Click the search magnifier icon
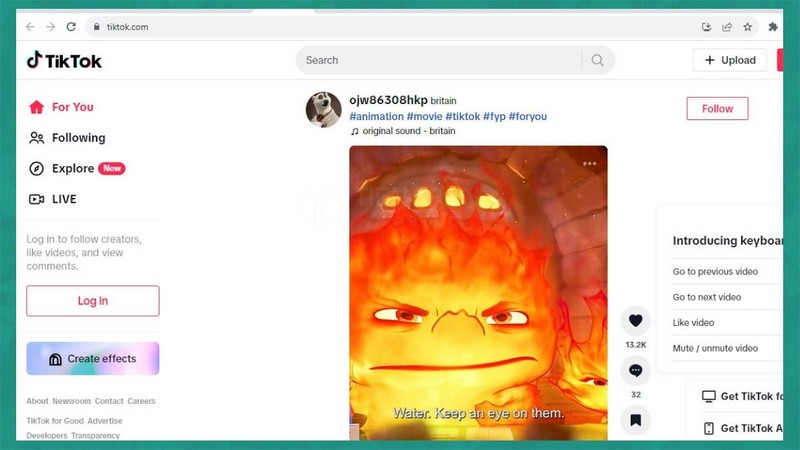Screen dimensions: 800x450 click(597, 60)
